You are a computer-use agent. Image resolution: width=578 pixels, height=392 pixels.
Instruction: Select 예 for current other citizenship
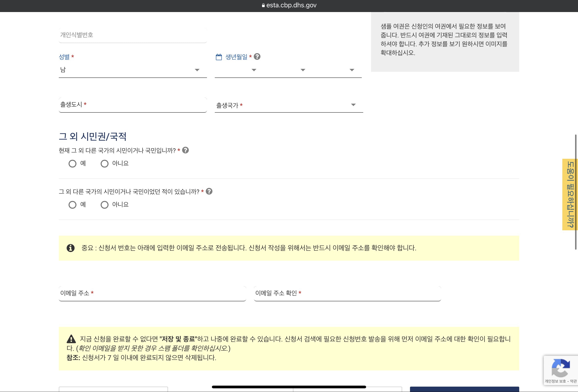click(72, 164)
